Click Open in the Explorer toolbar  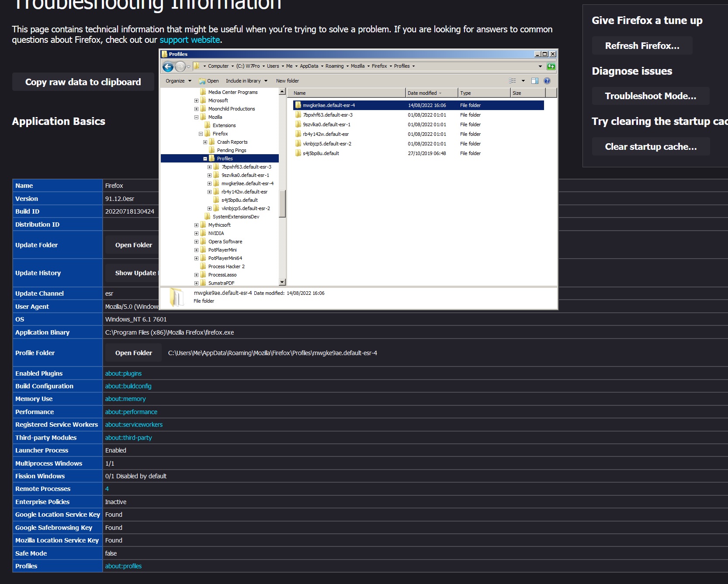pos(209,81)
